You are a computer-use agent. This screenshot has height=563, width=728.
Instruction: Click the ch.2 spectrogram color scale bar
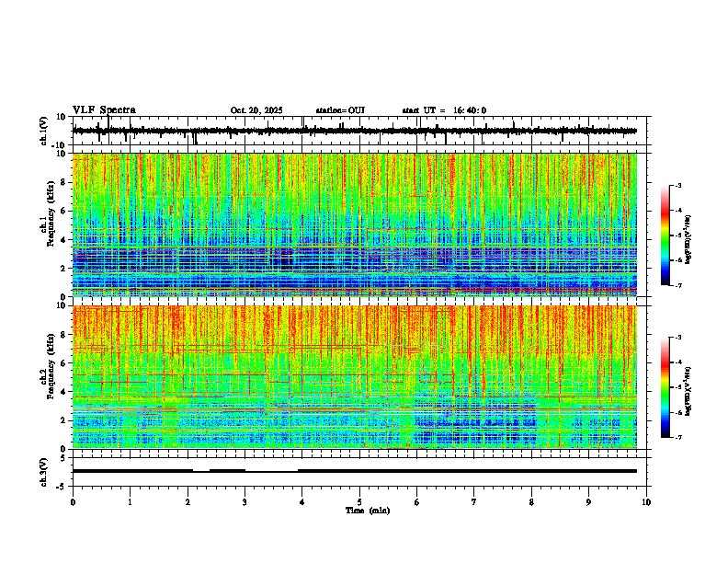click(x=665, y=387)
